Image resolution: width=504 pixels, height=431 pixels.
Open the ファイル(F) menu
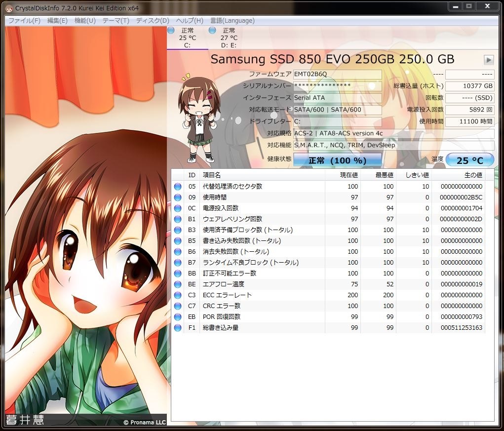pyautogui.click(x=24, y=21)
